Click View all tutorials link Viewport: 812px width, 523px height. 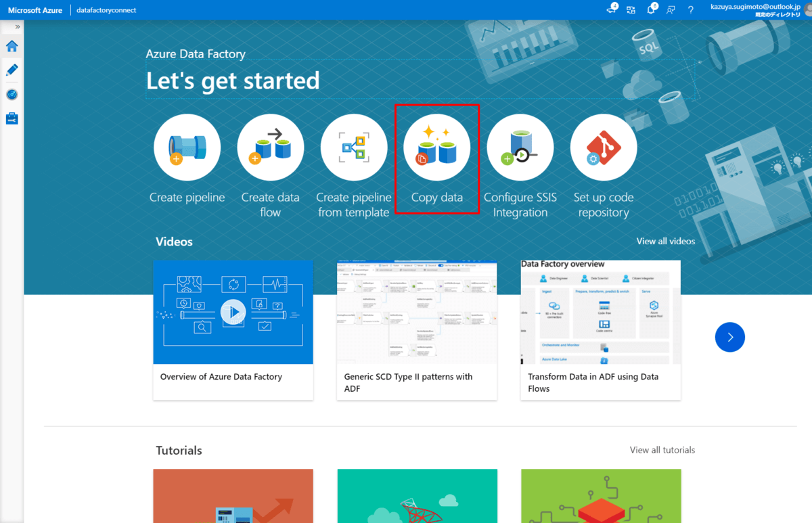click(662, 450)
